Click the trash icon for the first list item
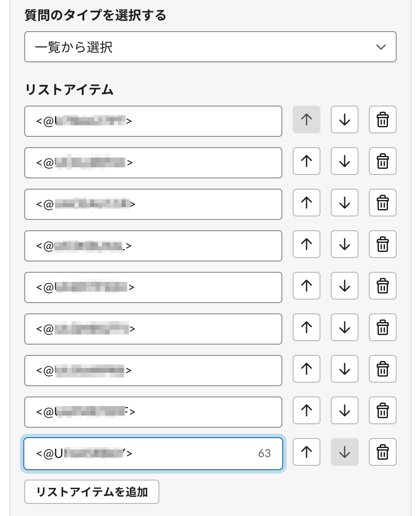420x516 pixels. [382, 120]
